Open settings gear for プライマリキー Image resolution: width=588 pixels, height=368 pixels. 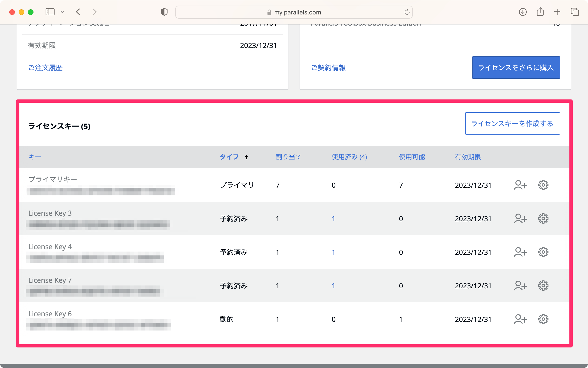click(543, 185)
